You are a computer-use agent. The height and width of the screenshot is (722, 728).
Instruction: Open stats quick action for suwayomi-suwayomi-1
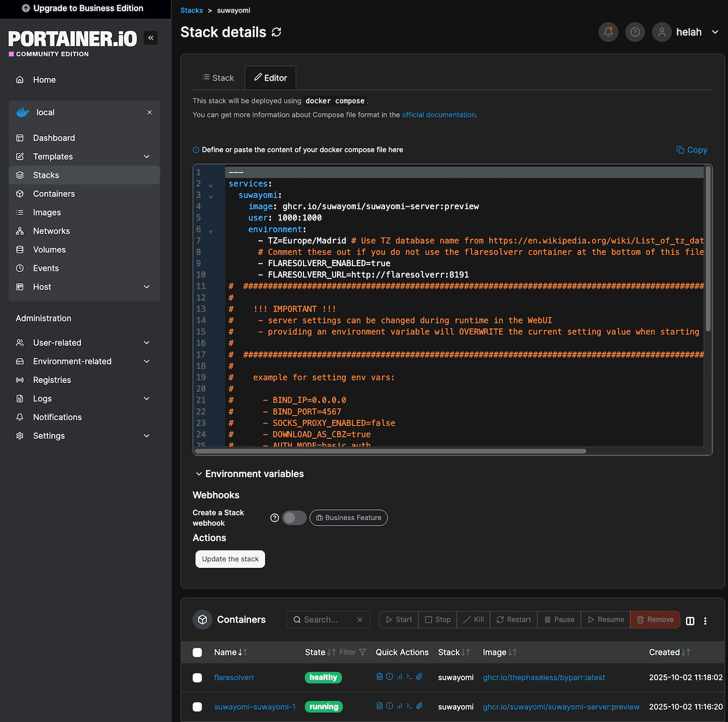click(399, 706)
